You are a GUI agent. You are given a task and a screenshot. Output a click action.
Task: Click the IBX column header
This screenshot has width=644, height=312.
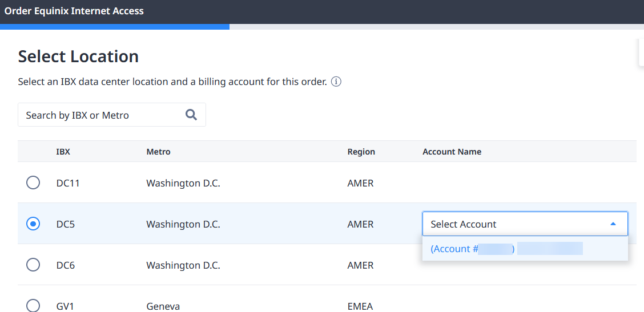(63, 152)
